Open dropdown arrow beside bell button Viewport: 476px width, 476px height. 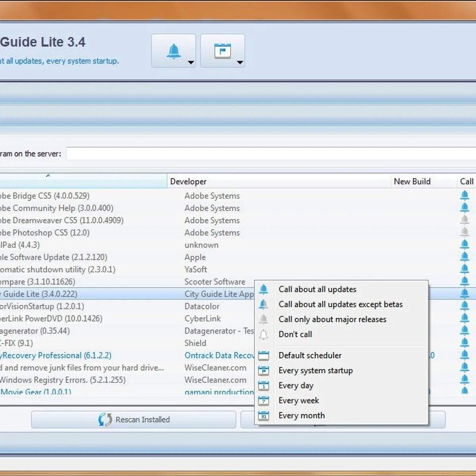(x=191, y=62)
